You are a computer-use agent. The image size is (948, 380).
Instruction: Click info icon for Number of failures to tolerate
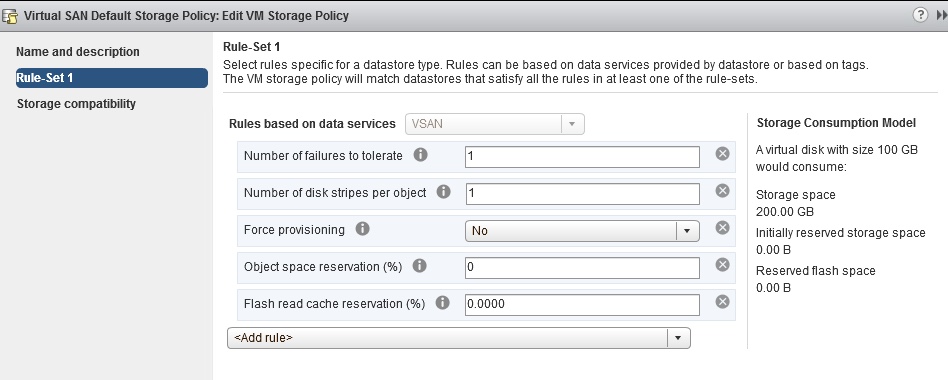[420, 155]
